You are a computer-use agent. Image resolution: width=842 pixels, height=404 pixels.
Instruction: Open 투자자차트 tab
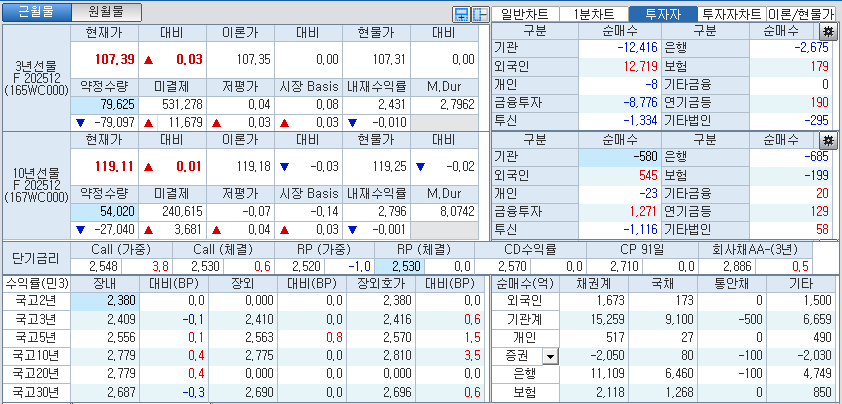pyautogui.click(x=731, y=14)
